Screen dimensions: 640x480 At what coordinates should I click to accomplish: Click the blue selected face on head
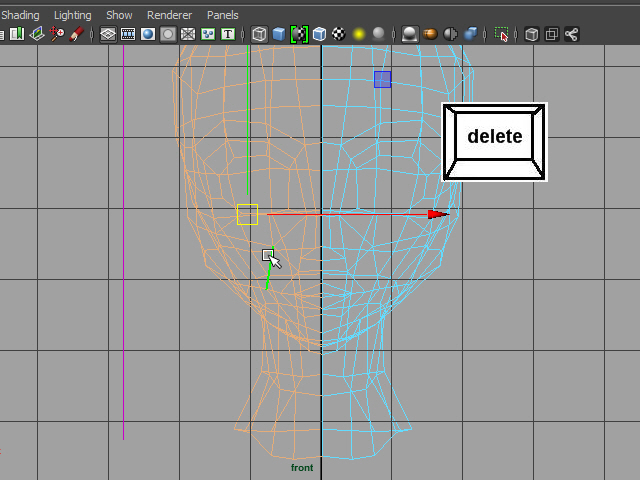(x=382, y=79)
